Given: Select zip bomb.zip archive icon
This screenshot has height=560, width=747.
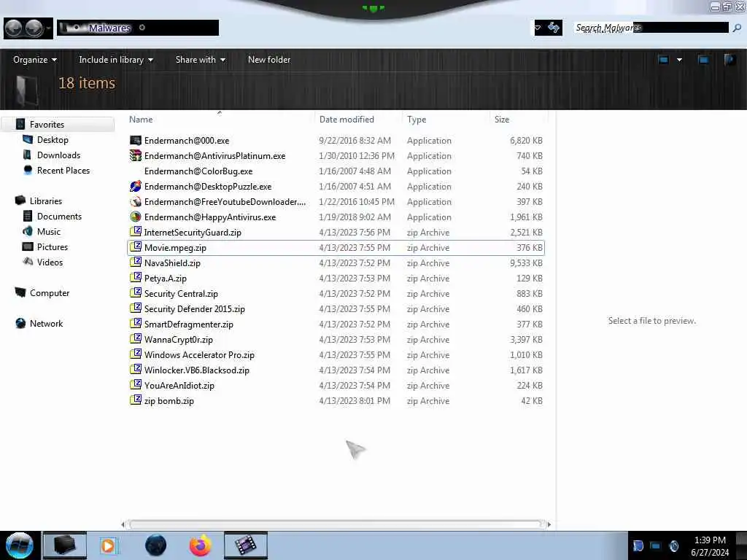Looking at the screenshot, I should click(136, 400).
